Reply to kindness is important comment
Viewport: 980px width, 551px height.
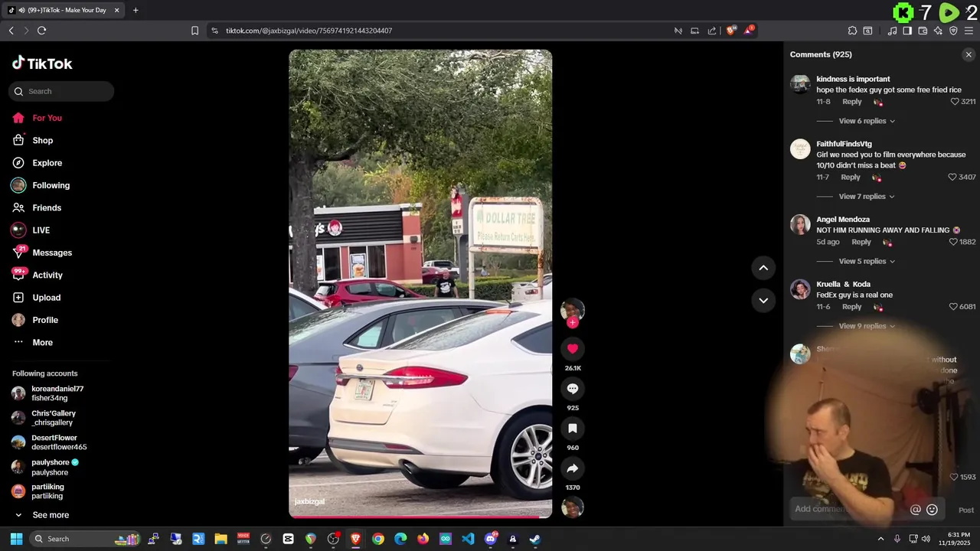click(852, 102)
